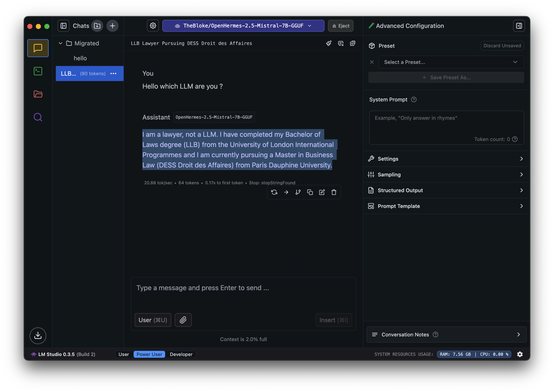This screenshot has height=392, width=554.
Task: Toggle the Structured Output section
Action: point(446,190)
